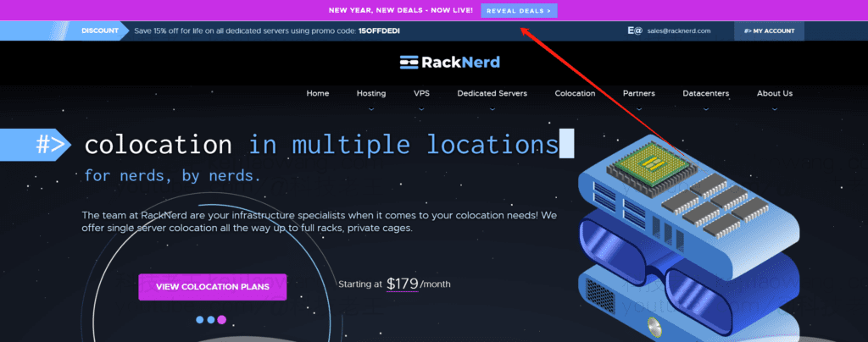This screenshot has width=868, height=342.
Task: Open the VPS menu
Action: [x=421, y=93]
